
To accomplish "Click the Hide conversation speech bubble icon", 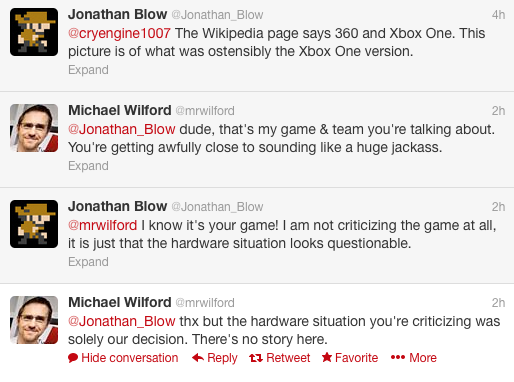I will (73, 358).
